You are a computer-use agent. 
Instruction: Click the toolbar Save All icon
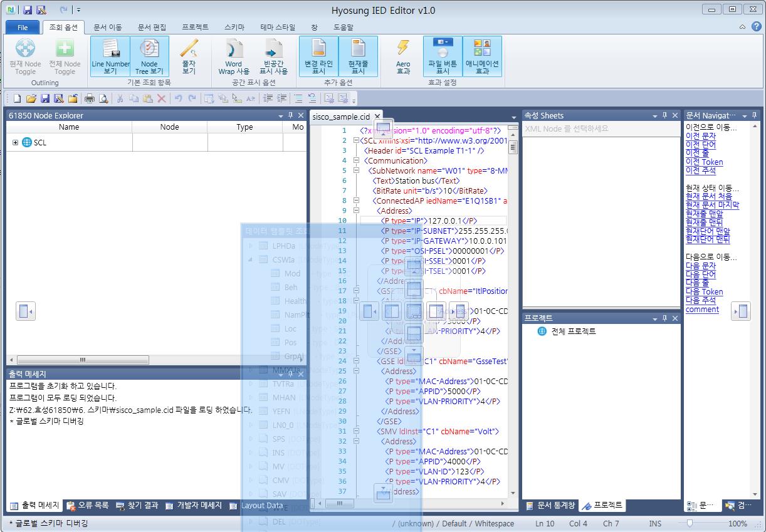click(59, 98)
